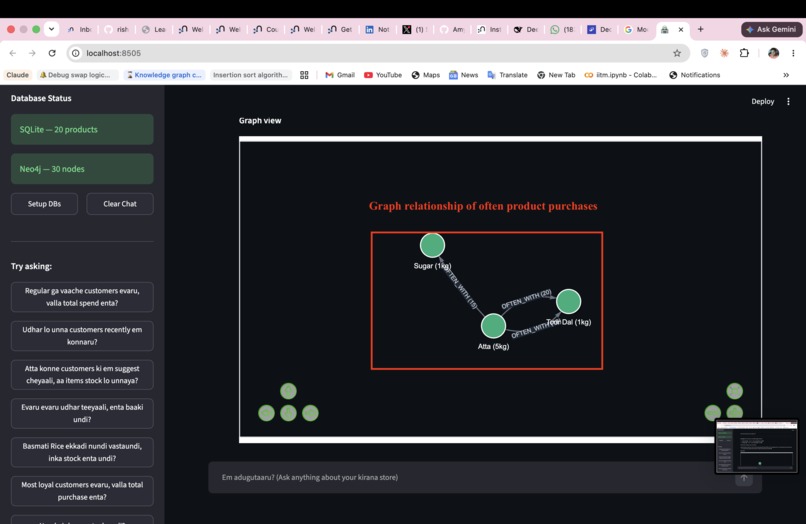The image size is (806, 524).
Task: Click the Deploy button
Action: 762,101
